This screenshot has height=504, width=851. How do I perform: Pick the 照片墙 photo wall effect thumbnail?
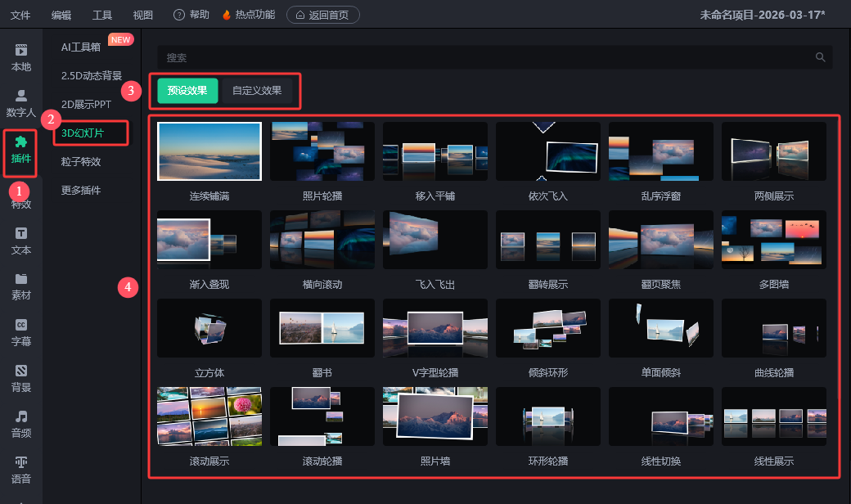point(435,416)
